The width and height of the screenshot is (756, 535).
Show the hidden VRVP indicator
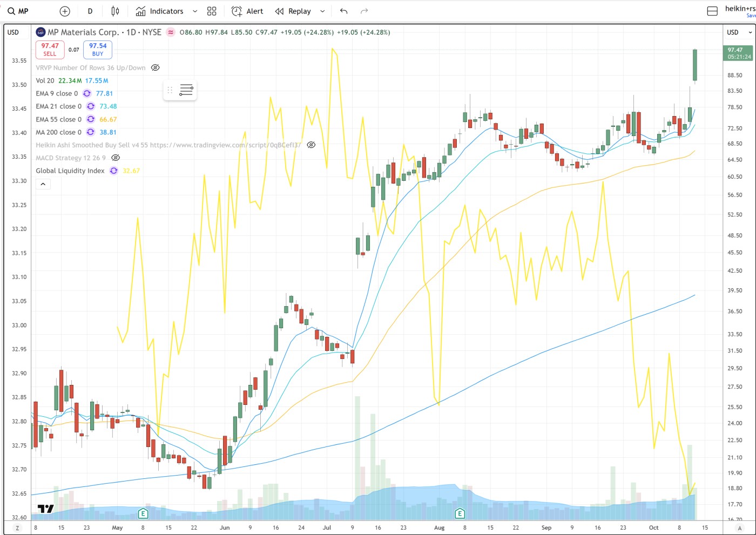click(x=156, y=68)
